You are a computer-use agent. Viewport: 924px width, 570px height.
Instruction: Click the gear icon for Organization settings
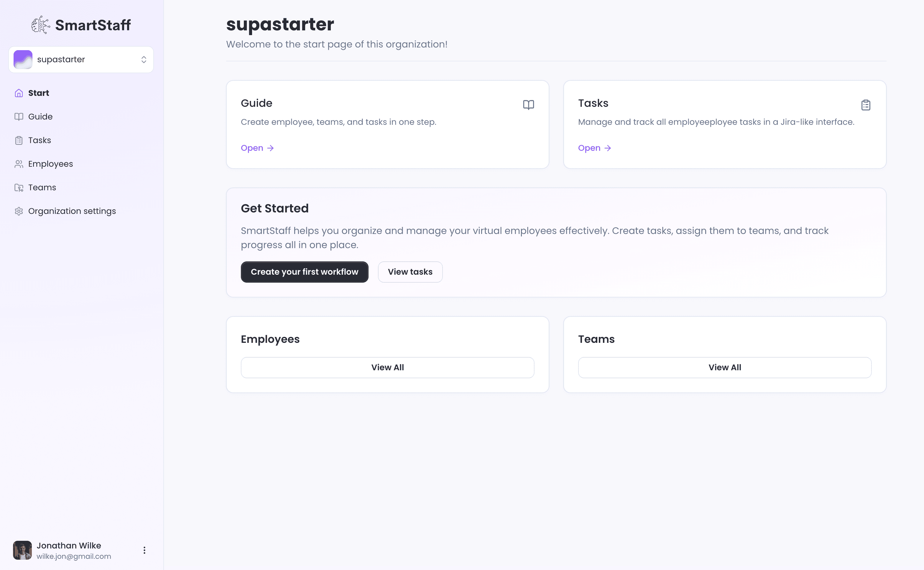19,211
